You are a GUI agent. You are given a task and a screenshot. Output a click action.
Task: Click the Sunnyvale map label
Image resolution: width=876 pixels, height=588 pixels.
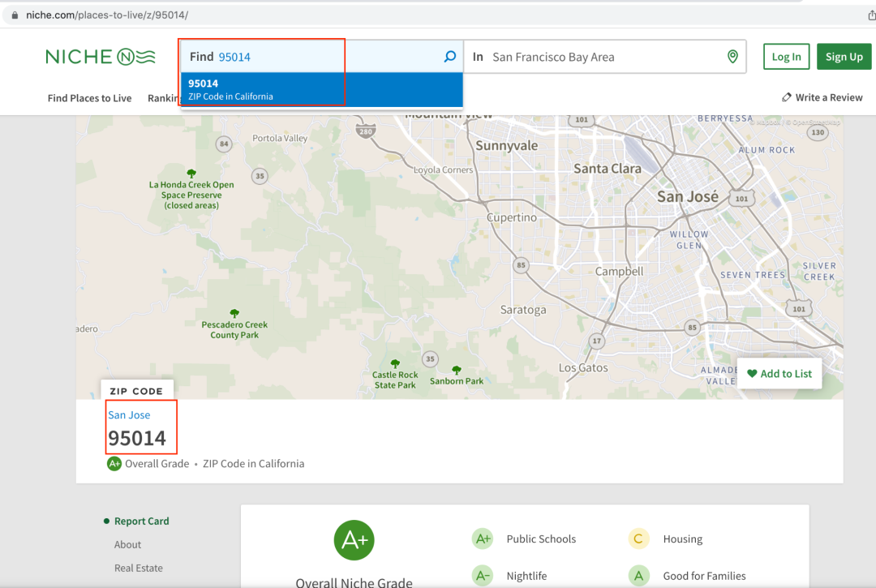pyautogui.click(x=507, y=146)
